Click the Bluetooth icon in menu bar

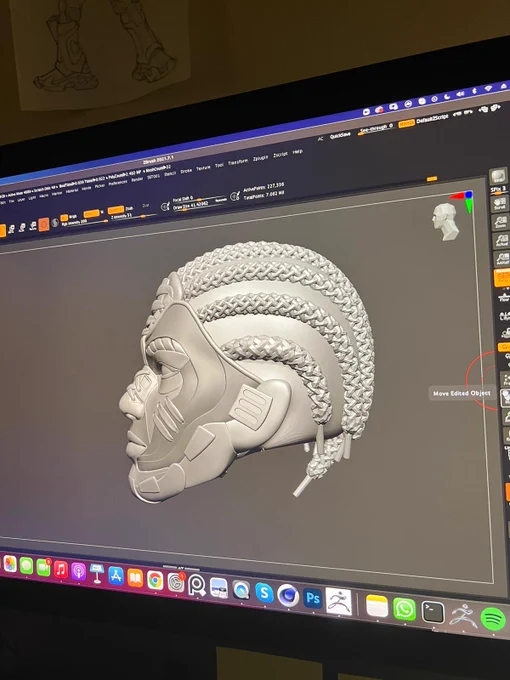pos(474,91)
